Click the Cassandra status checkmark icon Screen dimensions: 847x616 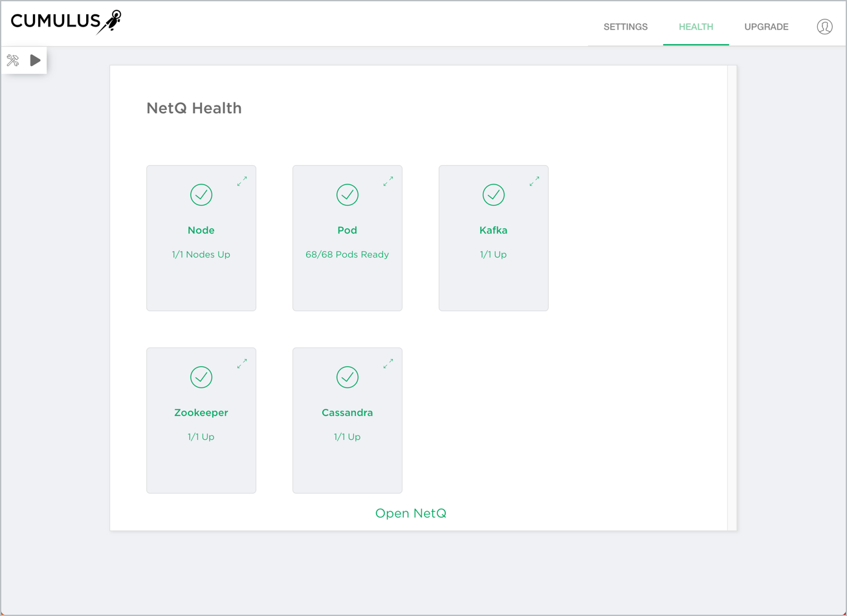347,377
